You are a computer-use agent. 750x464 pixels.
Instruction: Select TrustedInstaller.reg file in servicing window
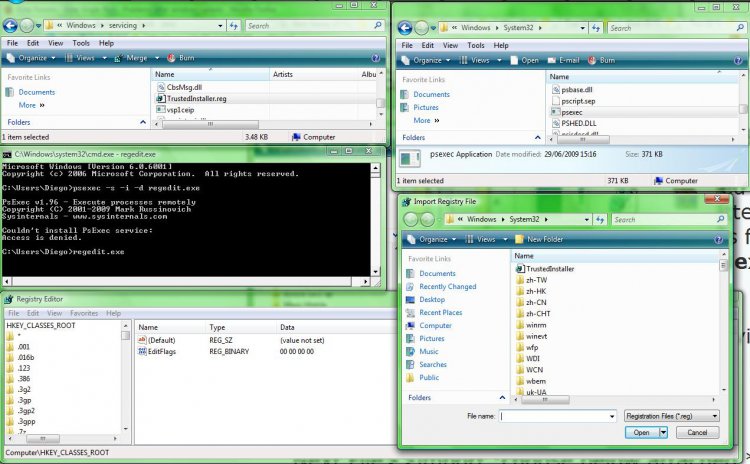pyautogui.click(x=191, y=99)
